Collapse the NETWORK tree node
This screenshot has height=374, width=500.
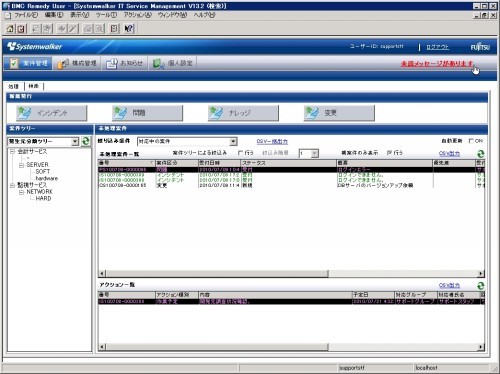(x=21, y=192)
